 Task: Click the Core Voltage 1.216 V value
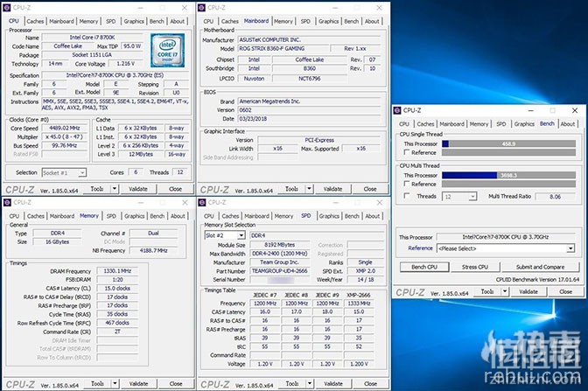click(126, 64)
